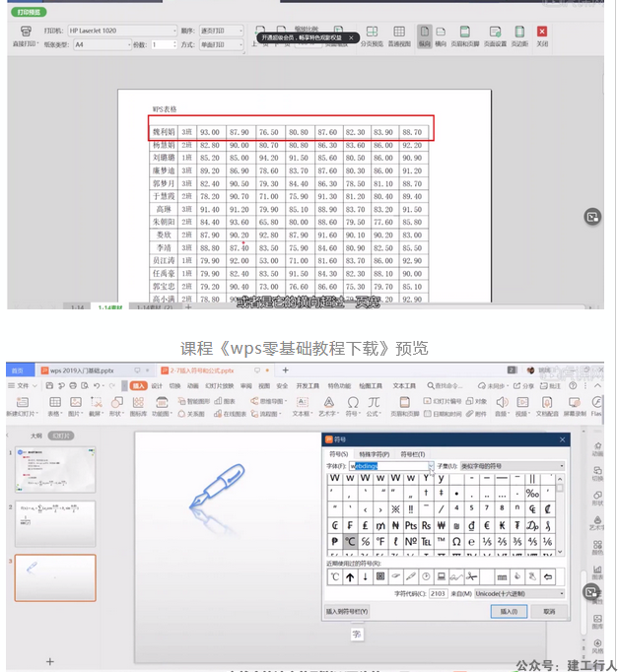Click the shapes icon in ribbon
This screenshot has height=672, width=618.
pos(117,402)
